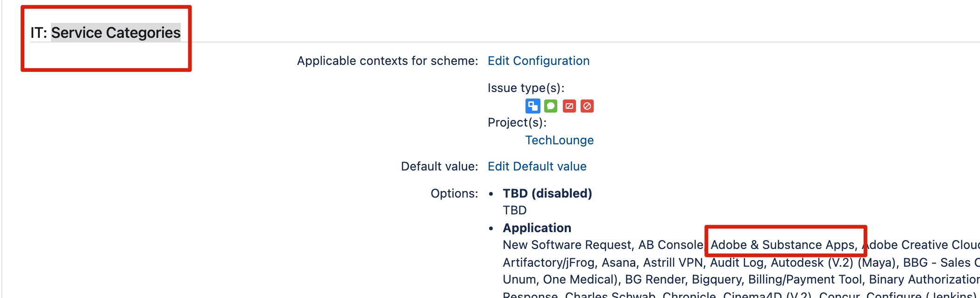
Task: Click the plain 'TBD' text under TBD (disabled)
Action: (x=515, y=210)
